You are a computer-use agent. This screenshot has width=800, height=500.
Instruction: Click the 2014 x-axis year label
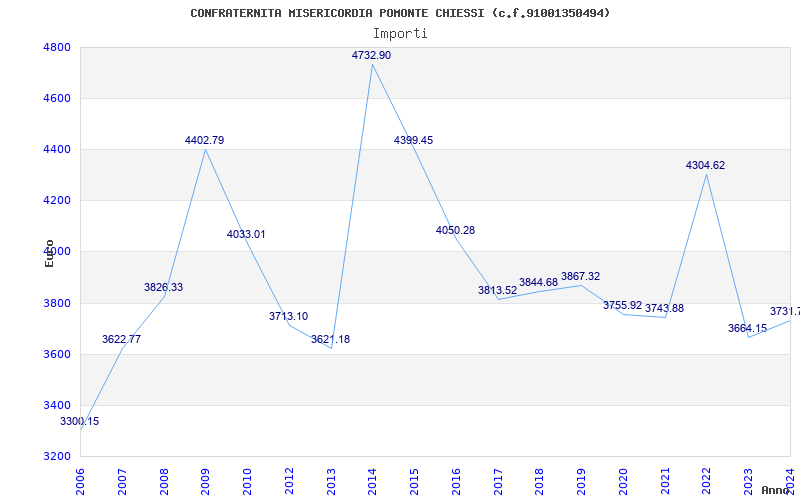click(373, 481)
